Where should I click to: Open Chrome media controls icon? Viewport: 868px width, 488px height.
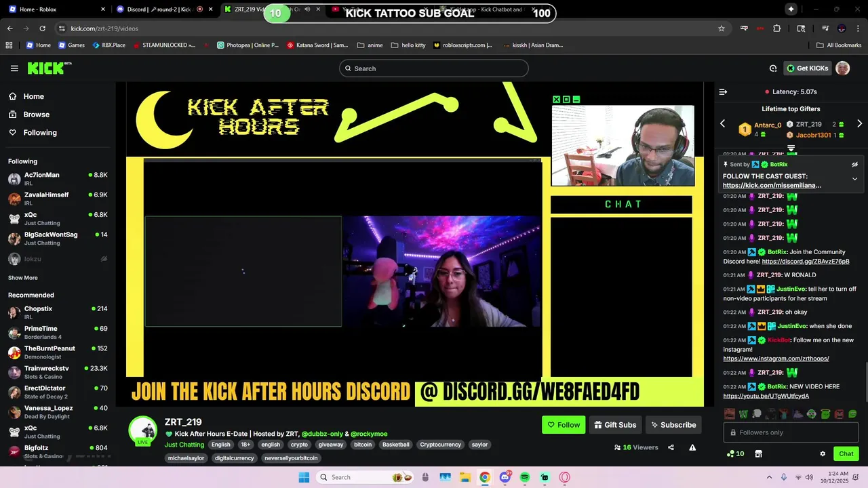tap(825, 28)
